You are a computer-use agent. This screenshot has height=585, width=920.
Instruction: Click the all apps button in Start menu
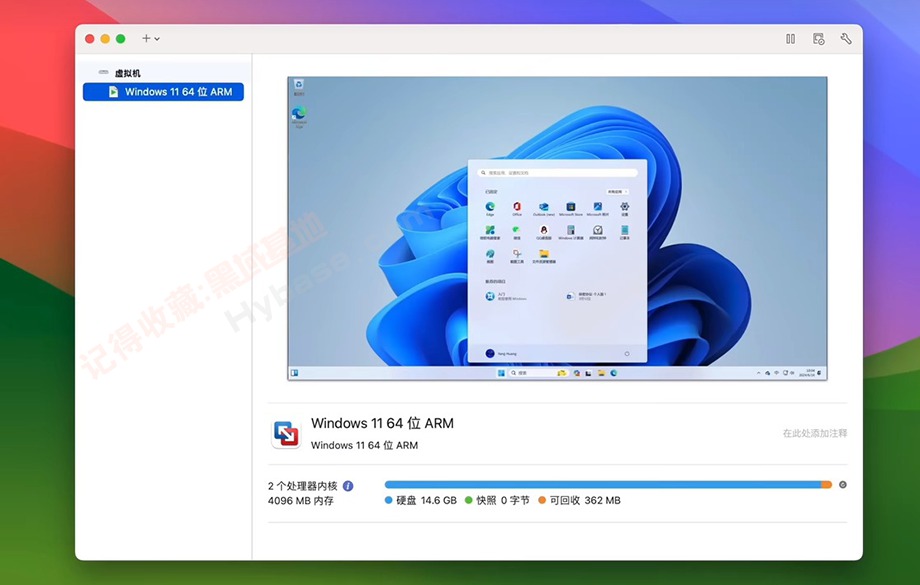tap(617, 192)
